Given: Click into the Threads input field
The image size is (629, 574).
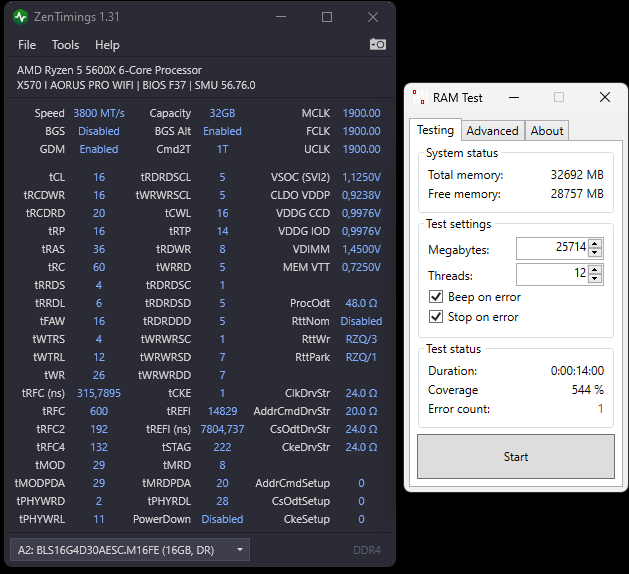Looking at the screenshot, I should (x=552, y=274).
